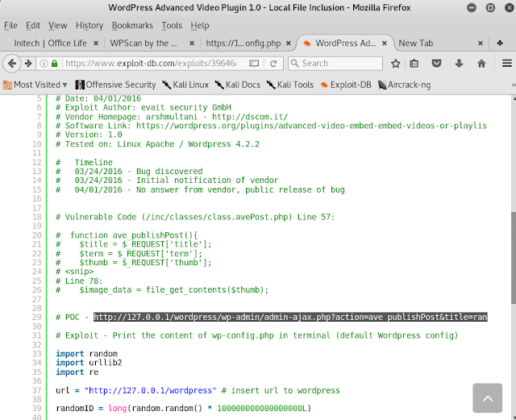Click the highlighted POC URL on line 29

click(x=290, y=317)
